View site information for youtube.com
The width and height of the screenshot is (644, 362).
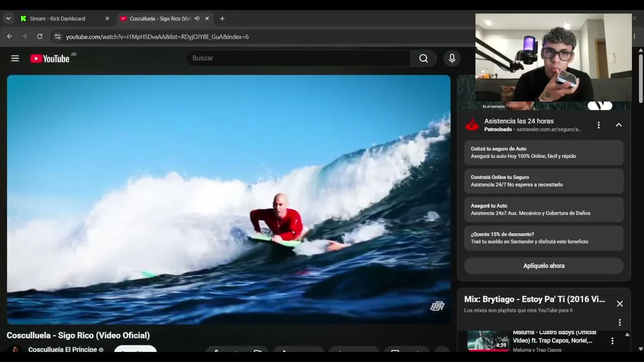pyautogui.click(x=57, y=37)
